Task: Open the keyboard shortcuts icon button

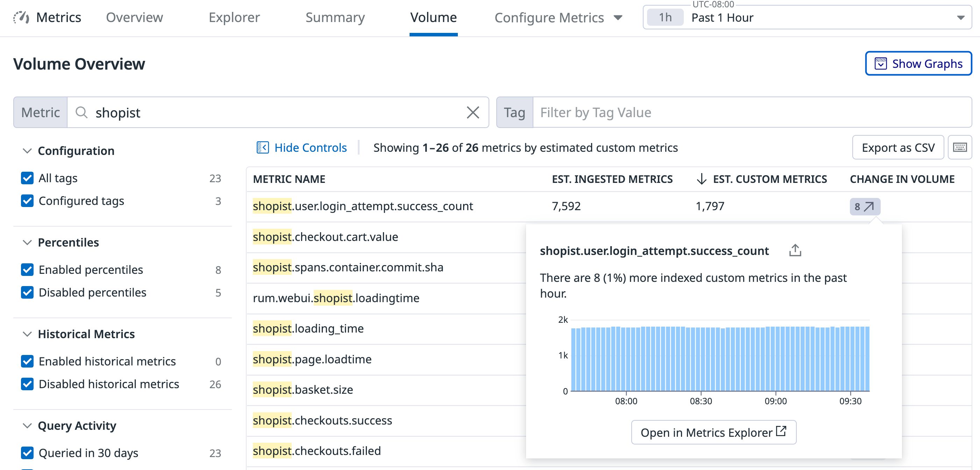Action: (x=960, y=148)
